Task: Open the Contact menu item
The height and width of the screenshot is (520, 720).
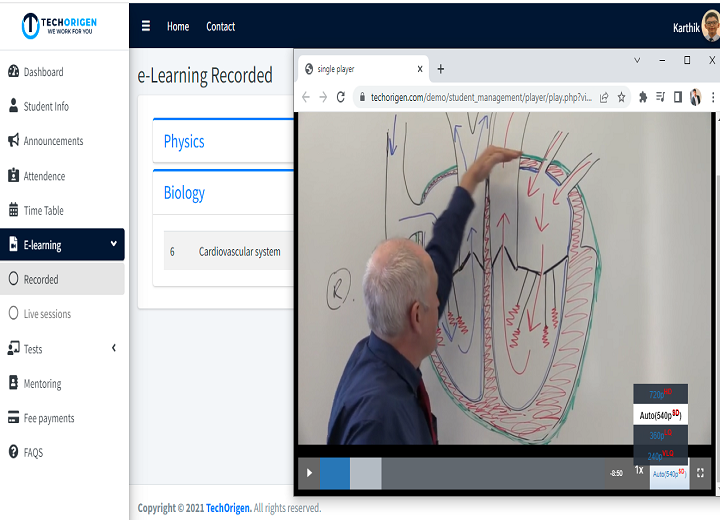Action: click(220, 27)
